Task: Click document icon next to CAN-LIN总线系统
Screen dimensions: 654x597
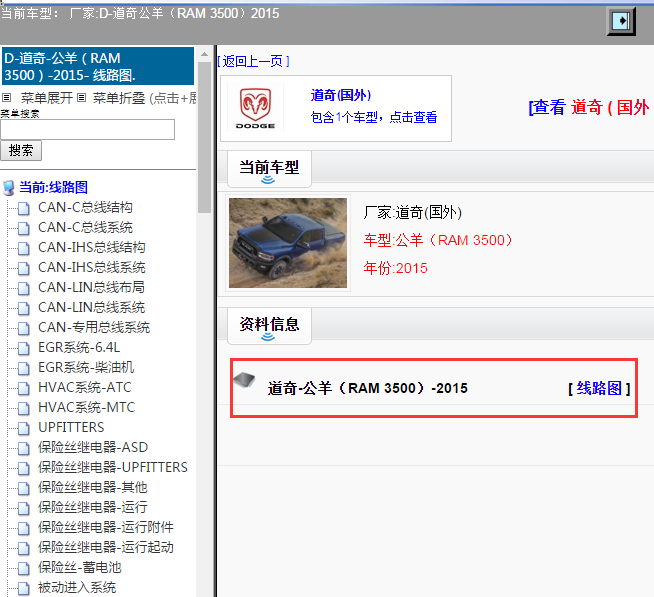Action: click(24, 308)
